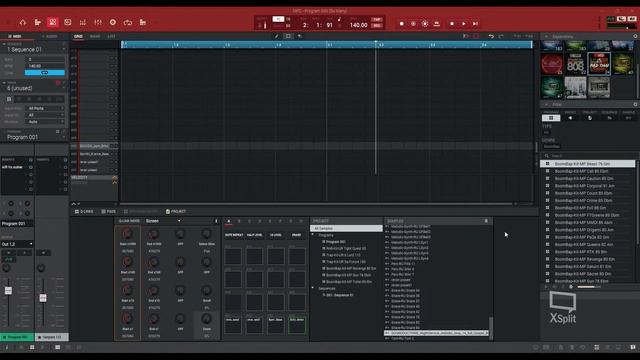Open the pad mixer sliders icon
The width and height of the screenshot is (640, 360).
click(98, 22)
